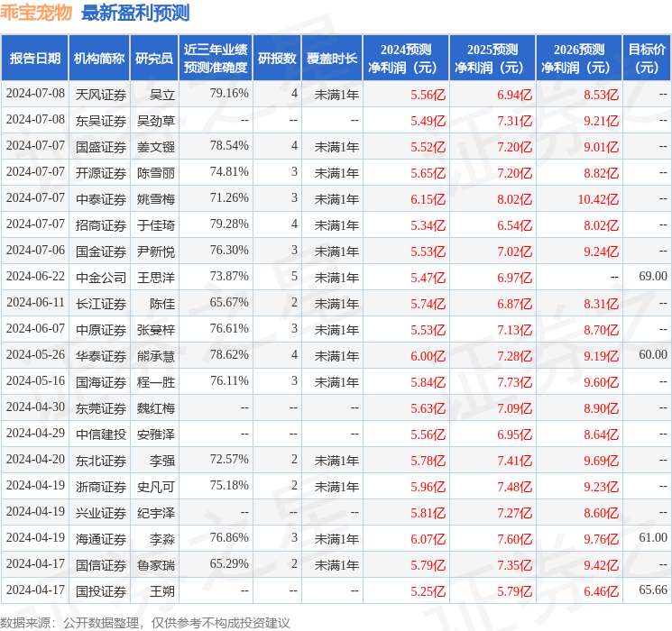This screenshot has width=672, height=631.
Task: Click analyst name 程一胜
Action: [x=155, y=382]
